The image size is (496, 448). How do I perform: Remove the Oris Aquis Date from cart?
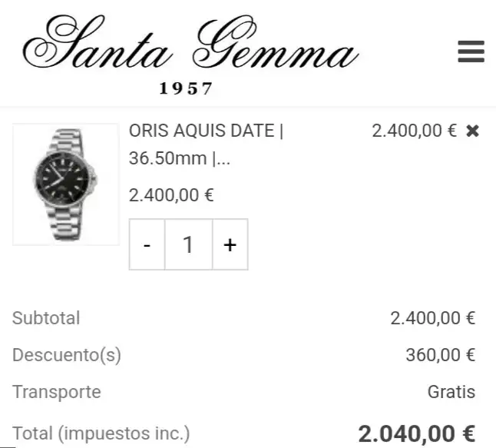pos(472,131)
